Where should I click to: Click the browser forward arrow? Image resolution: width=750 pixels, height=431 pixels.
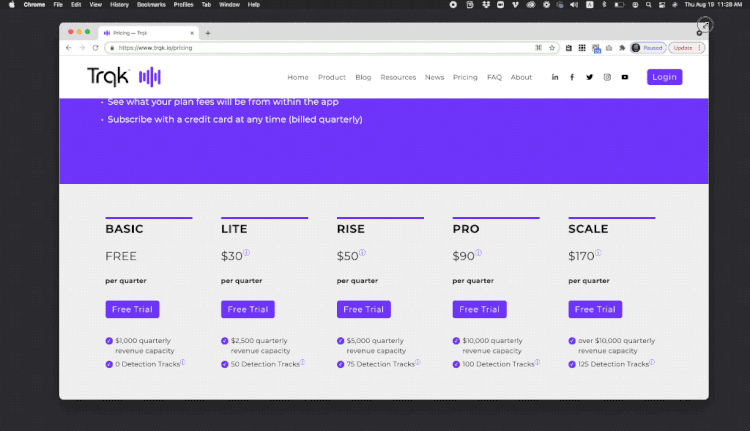pyautogui.click(x=82, y=48)
